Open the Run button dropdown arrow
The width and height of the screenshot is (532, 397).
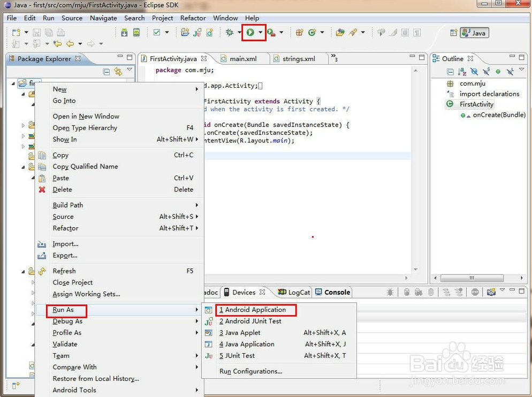[x=261, y=33]
